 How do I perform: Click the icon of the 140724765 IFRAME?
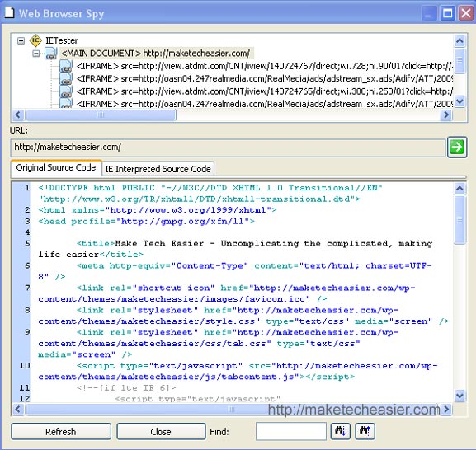pyautogui.click(x=66, y=91)
